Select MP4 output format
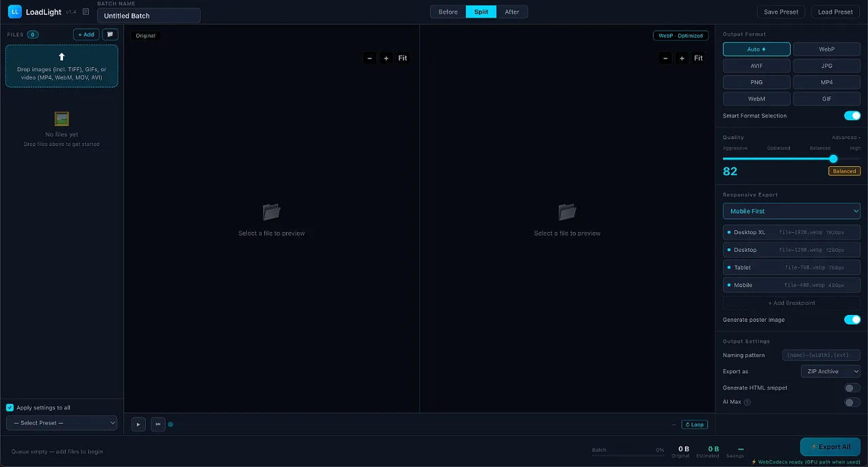Screen dimensions: 868x467 (827, 82)
